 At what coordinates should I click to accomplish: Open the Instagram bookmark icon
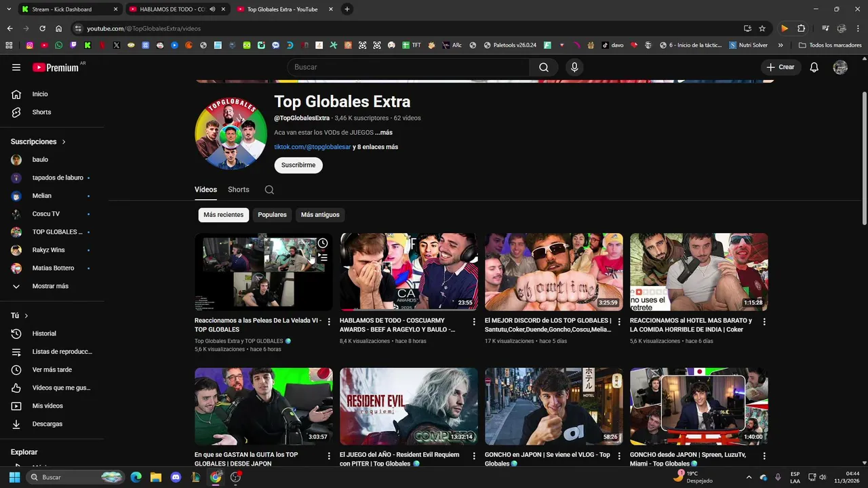30,45
